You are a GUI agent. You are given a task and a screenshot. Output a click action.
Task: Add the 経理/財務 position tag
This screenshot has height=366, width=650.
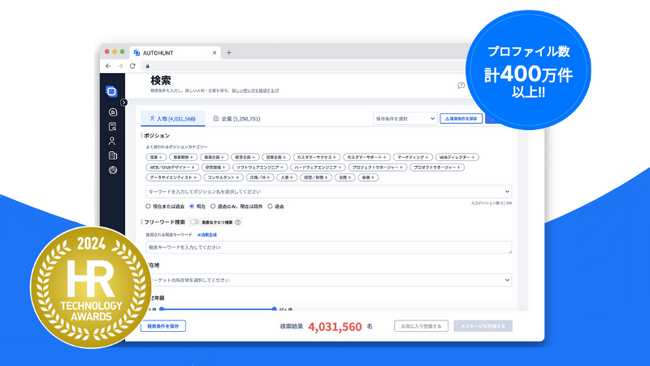click(x=316, y=177)
